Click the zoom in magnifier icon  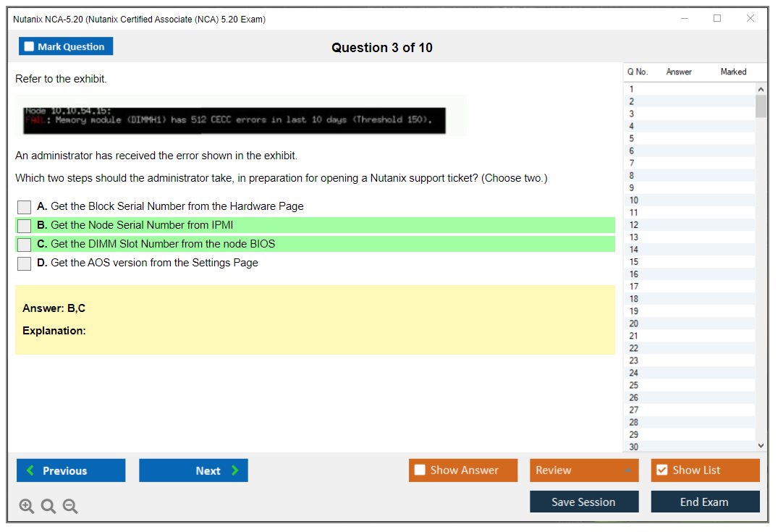tap(27, 507)
